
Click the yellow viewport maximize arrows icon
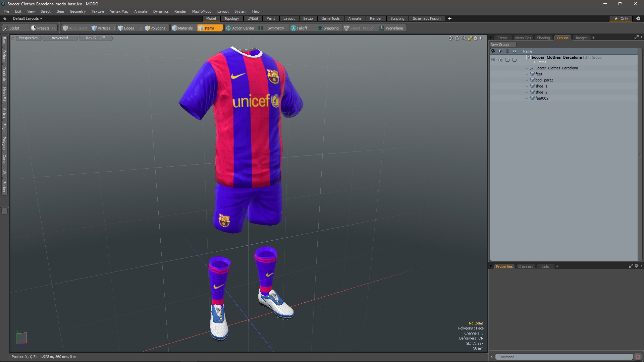[470, 38]
